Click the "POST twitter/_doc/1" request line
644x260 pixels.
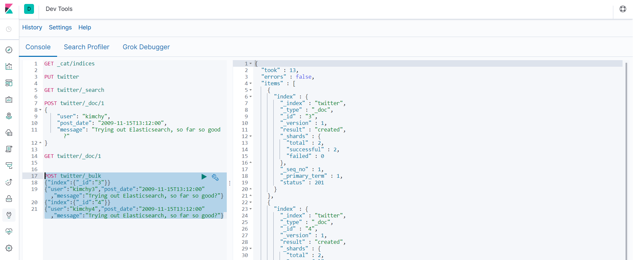(74, 103)
